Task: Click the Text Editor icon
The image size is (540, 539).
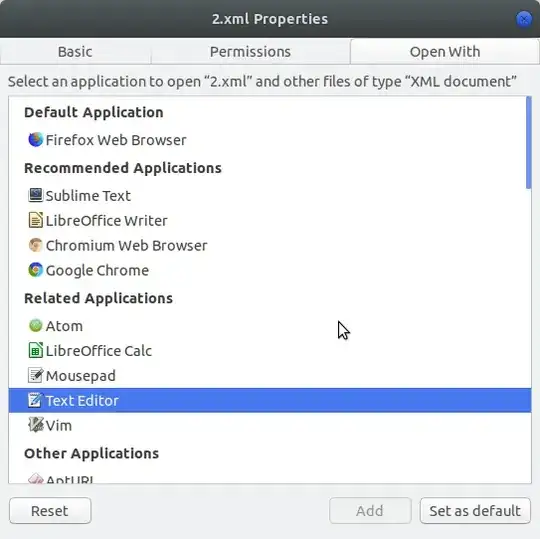Action: coord(35,400)
